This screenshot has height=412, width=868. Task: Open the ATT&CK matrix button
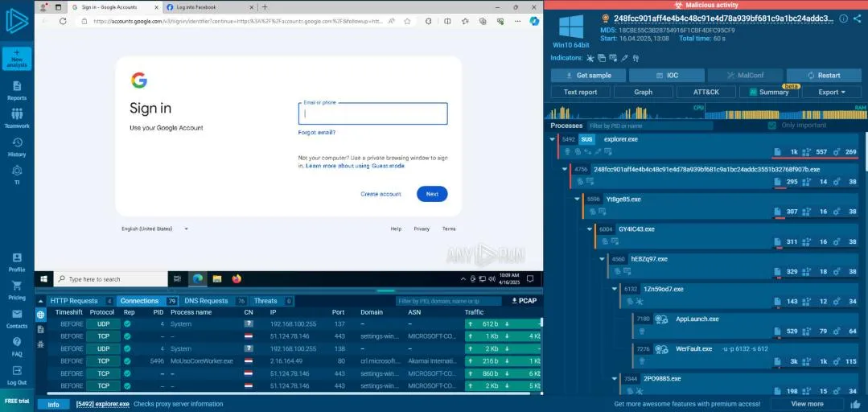(x=706, y=92)
